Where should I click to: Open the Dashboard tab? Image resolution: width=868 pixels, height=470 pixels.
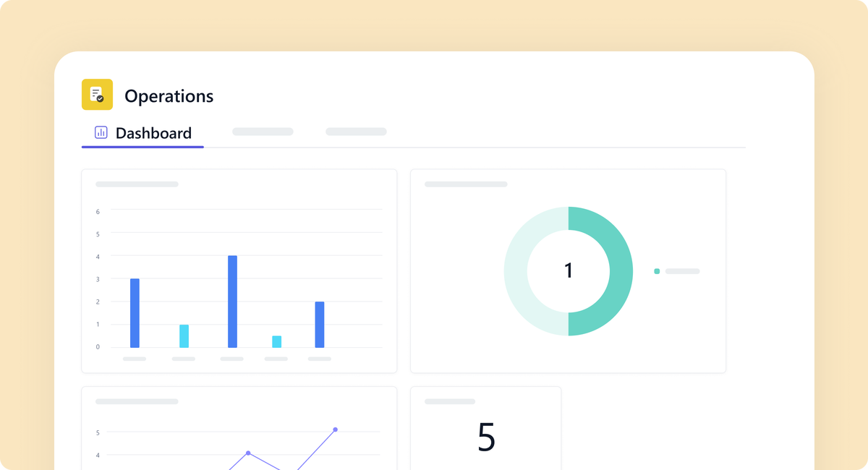(x=143, y=133)
